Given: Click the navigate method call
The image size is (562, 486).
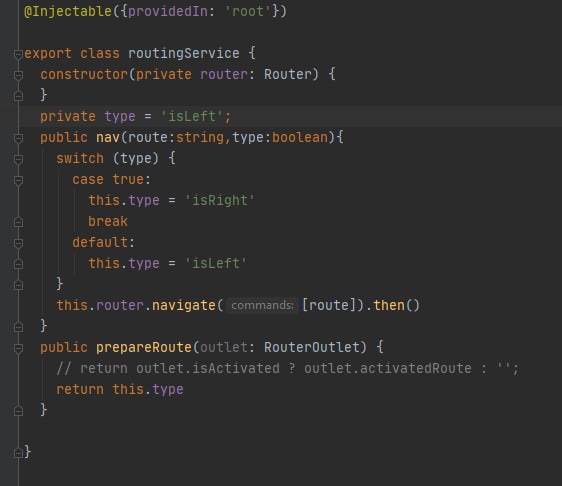Looking at the screenshot, I should point(184,305).
